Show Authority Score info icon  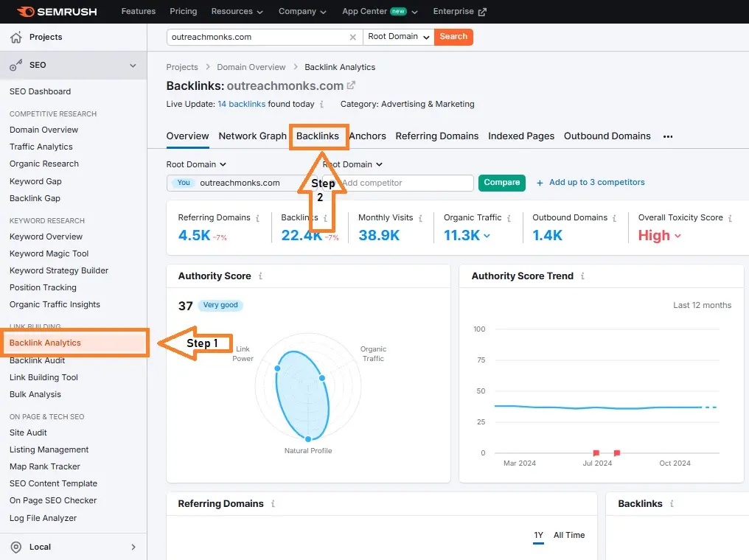260,276
